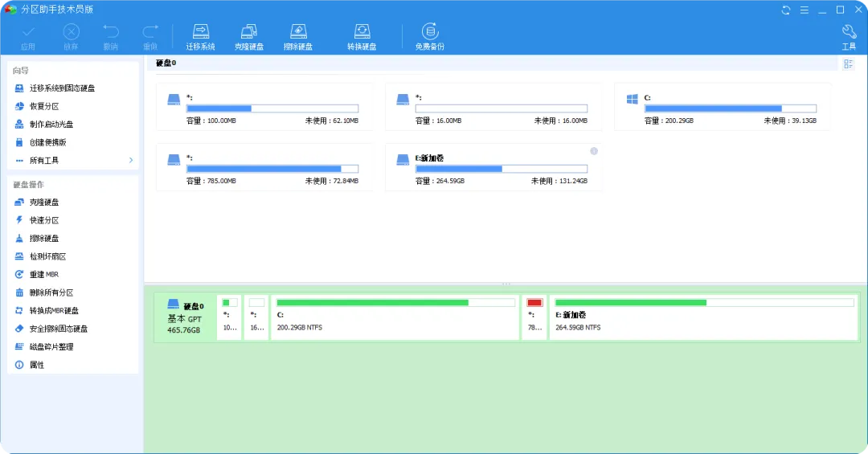The image size is (868, 454).
Task: Click the 硬盘0 header tab
Action: (x=166, y=63)
